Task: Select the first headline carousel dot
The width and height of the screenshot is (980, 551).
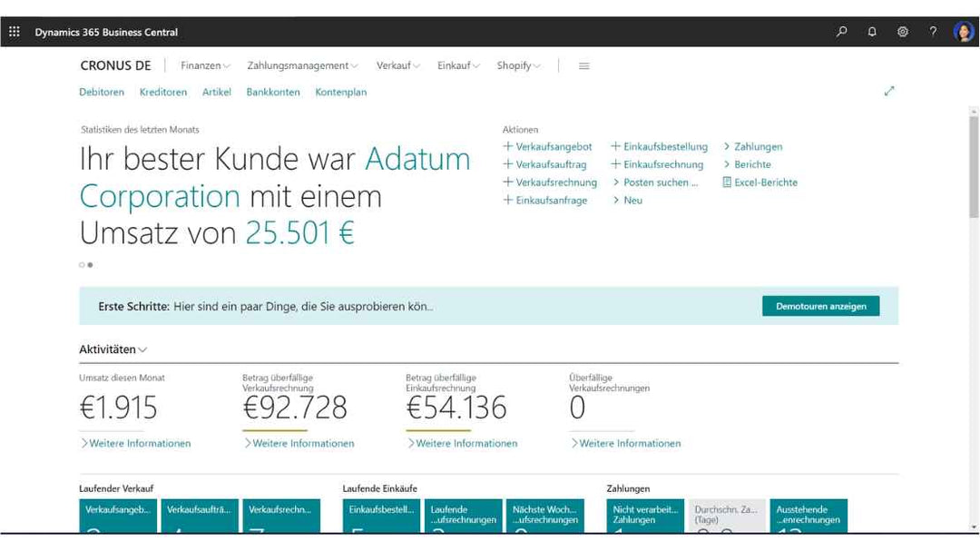Action: (x=82, y=265)
